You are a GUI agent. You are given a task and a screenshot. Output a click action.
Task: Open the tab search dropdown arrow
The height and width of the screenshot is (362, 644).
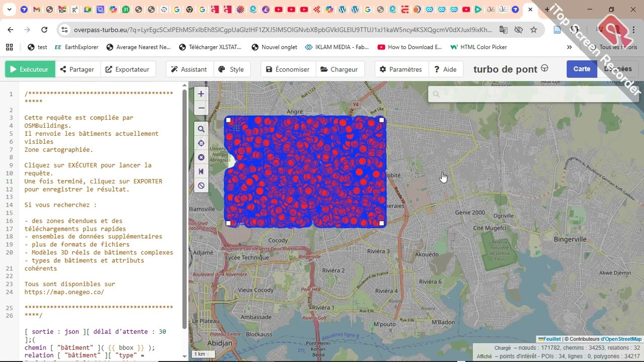(x=10, y=10)
